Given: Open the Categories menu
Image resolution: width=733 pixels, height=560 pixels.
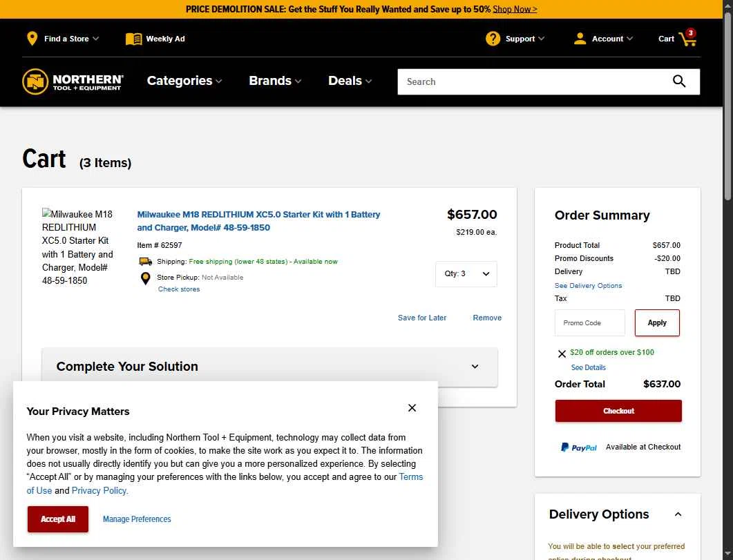Looking at the screenshot, I should coord(184,81).
